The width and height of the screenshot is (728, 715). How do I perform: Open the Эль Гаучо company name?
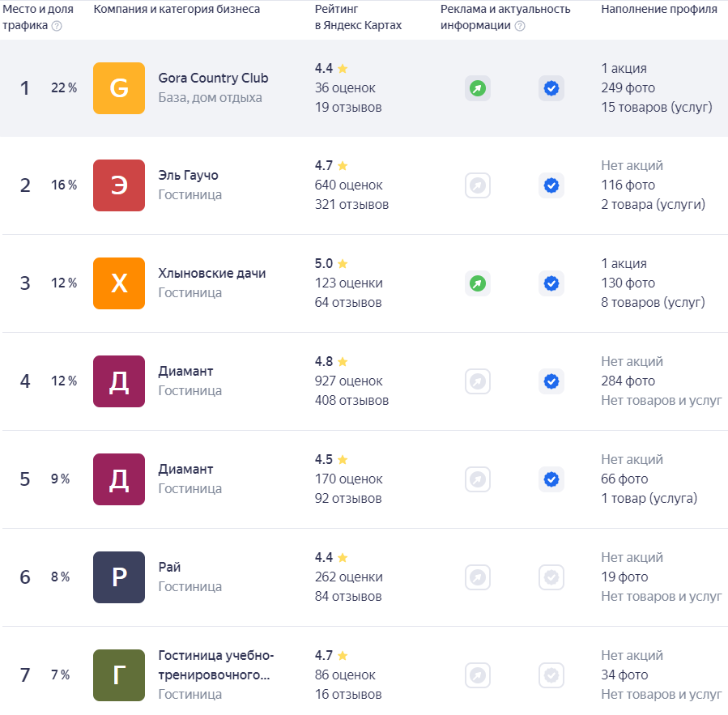(x=188, y=176)
